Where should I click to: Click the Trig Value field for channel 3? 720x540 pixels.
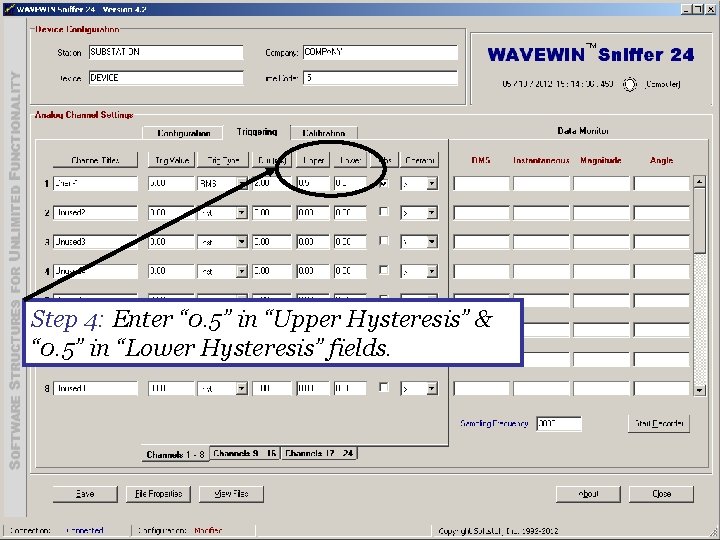click(171, 242)
